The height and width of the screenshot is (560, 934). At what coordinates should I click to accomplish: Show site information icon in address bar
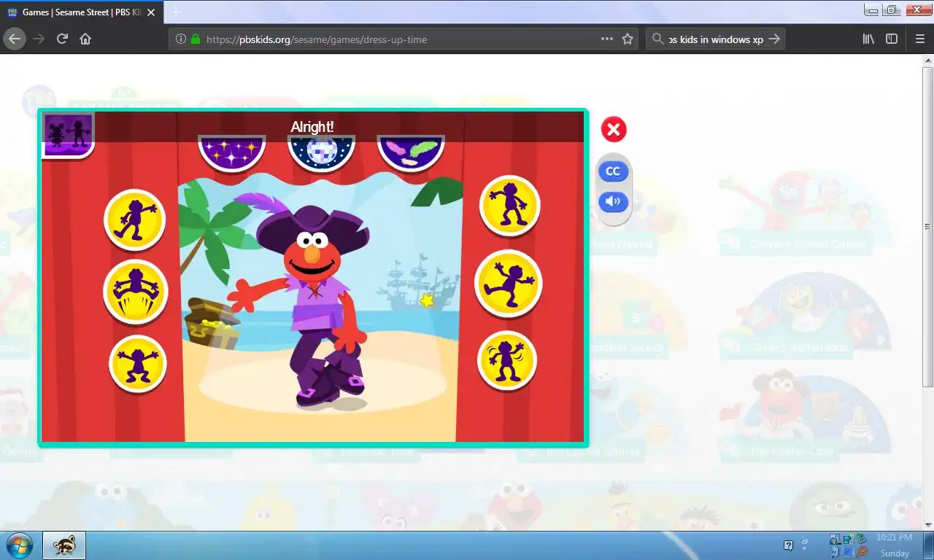(181, 39)
